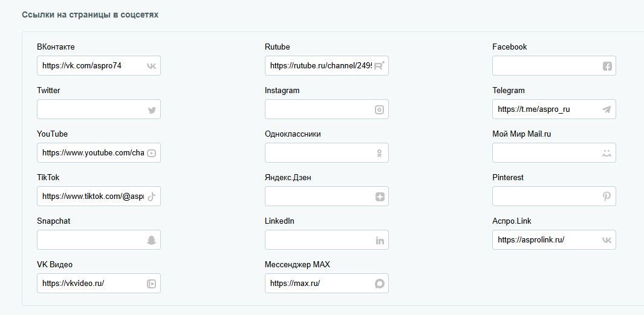This screenshot has width=644, height=315.
Task: Click the Instagram camera icon
Action: coord(379,109)
